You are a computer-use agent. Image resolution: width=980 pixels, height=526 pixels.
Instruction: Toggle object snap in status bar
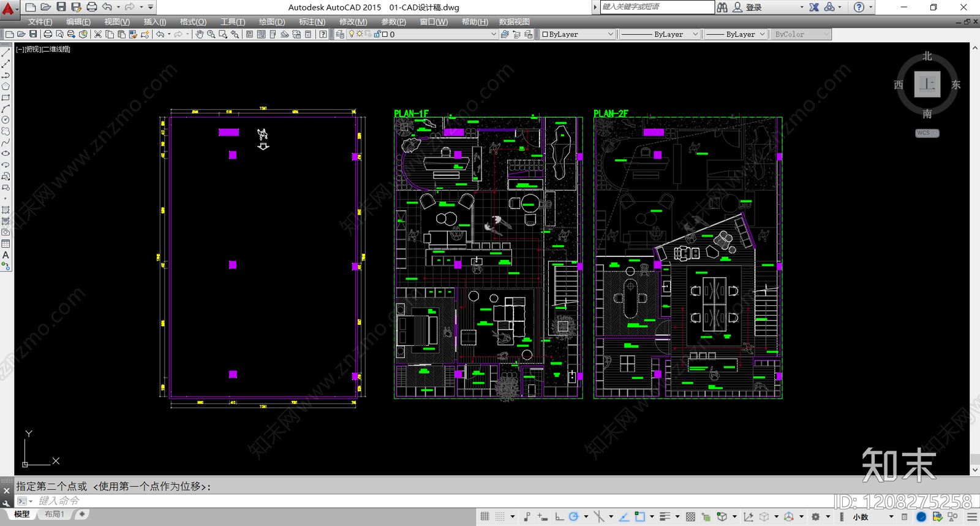tap(640, 517)
